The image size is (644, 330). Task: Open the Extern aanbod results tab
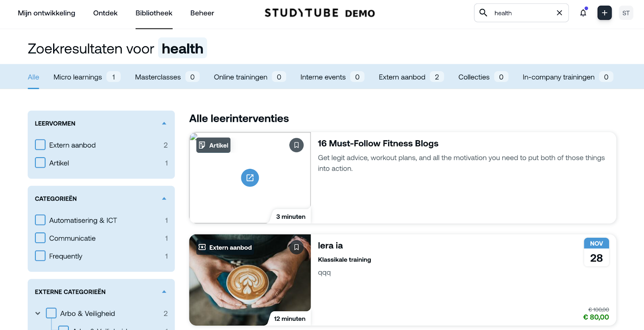(x=402, y=77)
